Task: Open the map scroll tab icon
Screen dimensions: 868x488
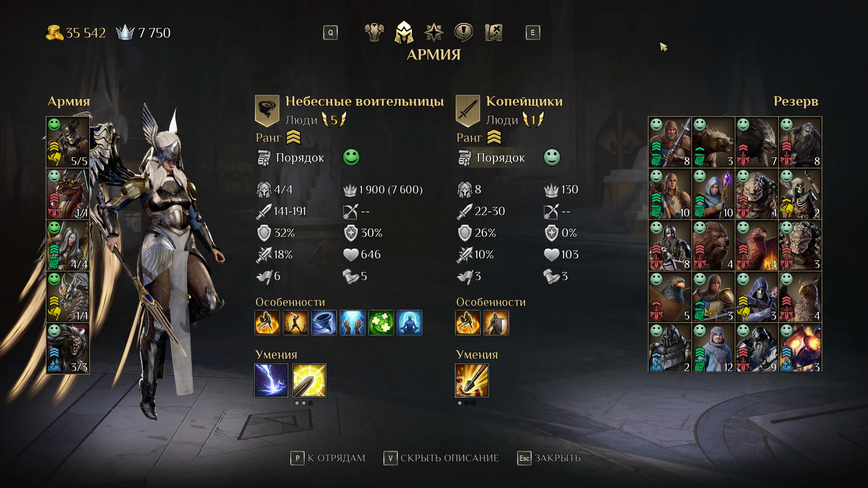Action: 494,33
